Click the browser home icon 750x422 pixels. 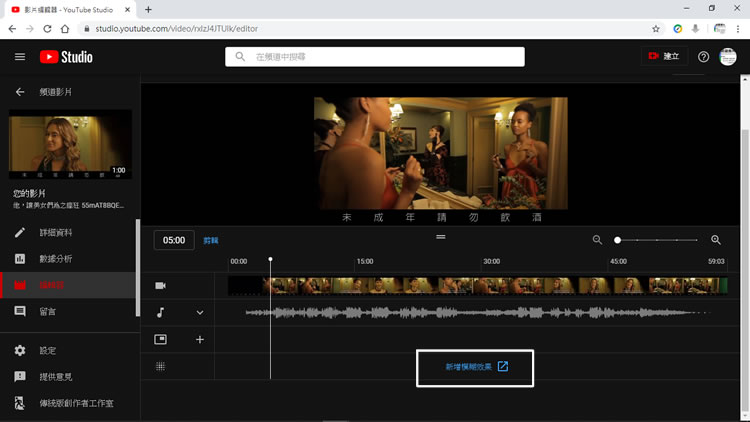pos(65,29)
